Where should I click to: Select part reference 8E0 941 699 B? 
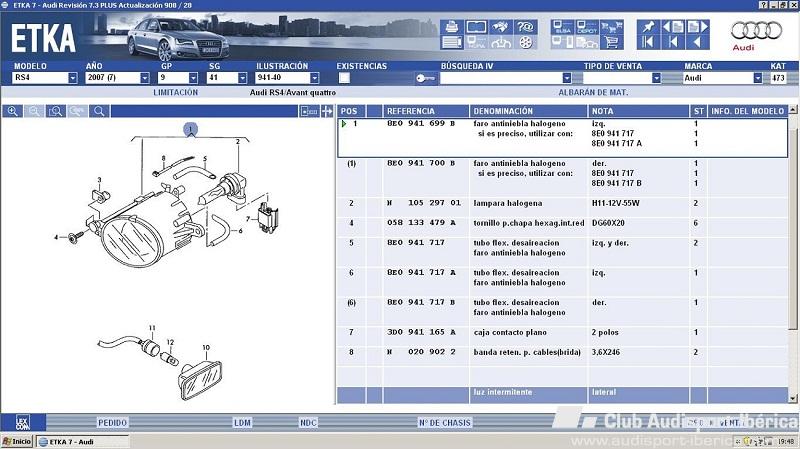tap(421, 123)
